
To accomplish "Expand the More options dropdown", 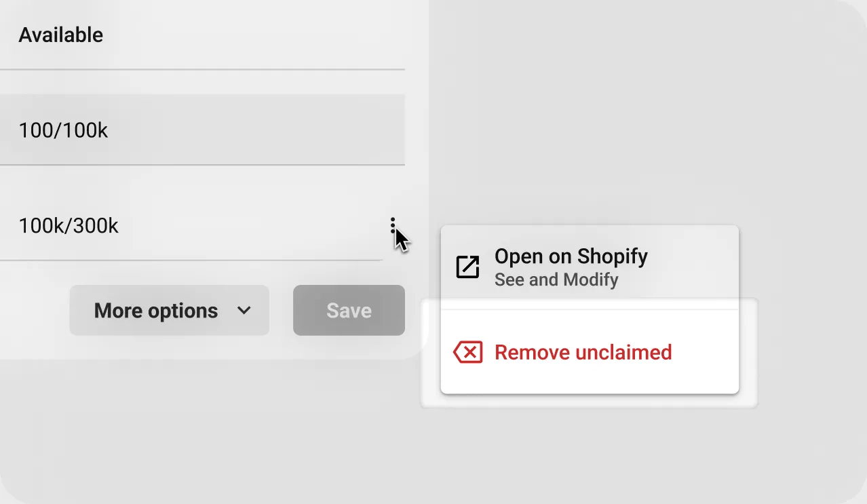I will tap(169, 311).
